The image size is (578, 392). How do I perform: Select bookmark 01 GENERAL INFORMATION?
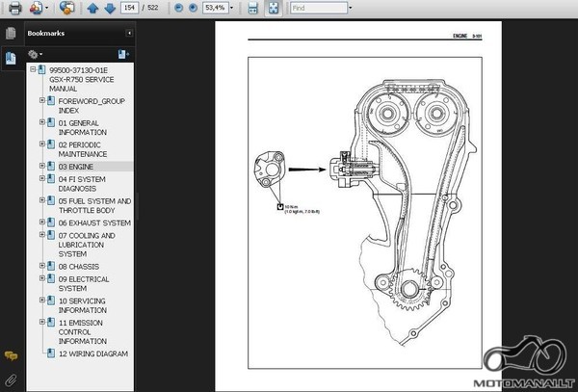pyautogui.click(x=83, y=127)
